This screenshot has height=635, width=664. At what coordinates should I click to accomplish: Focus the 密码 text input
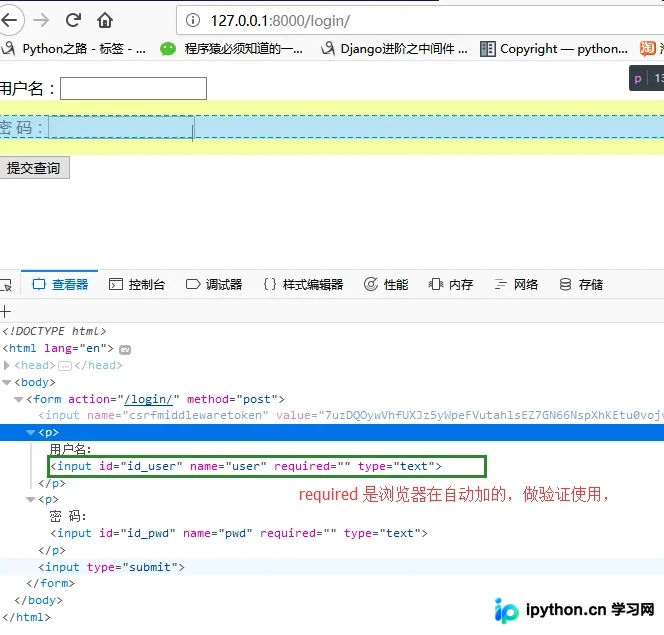click(121, 127)
